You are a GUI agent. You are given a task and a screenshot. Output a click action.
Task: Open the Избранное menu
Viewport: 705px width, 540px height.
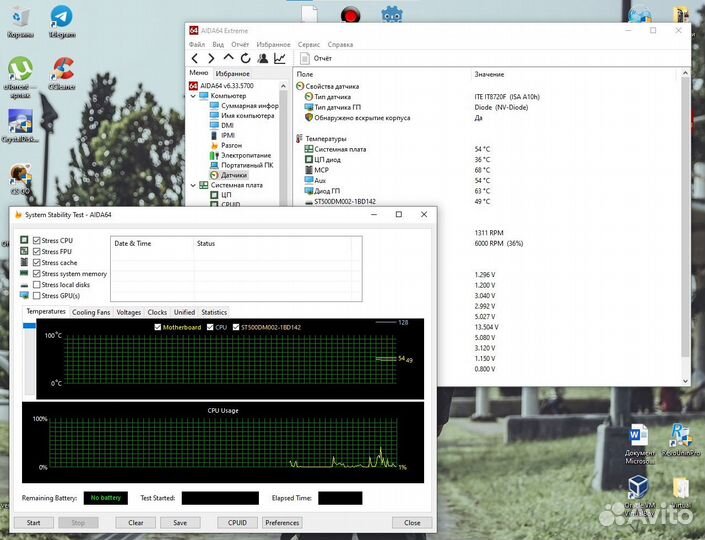(273, 45)
